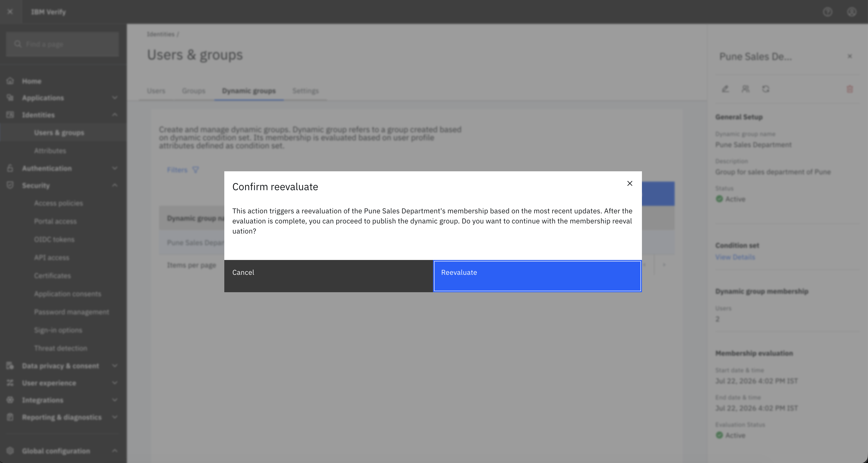Expand Data privacy & consent chevron

pos(115,366)
